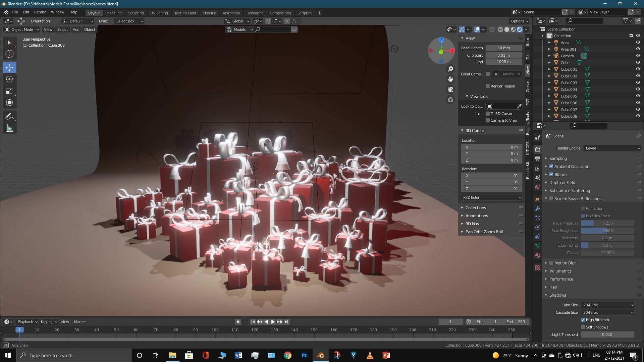Open XYZ Euler rotation mode dropdown
The height and width of the screenshot is (362, 644).
(x=492, y=197)
